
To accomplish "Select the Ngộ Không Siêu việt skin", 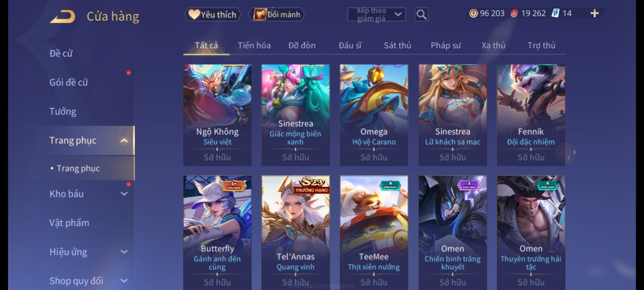I will (x=217, y=115).
